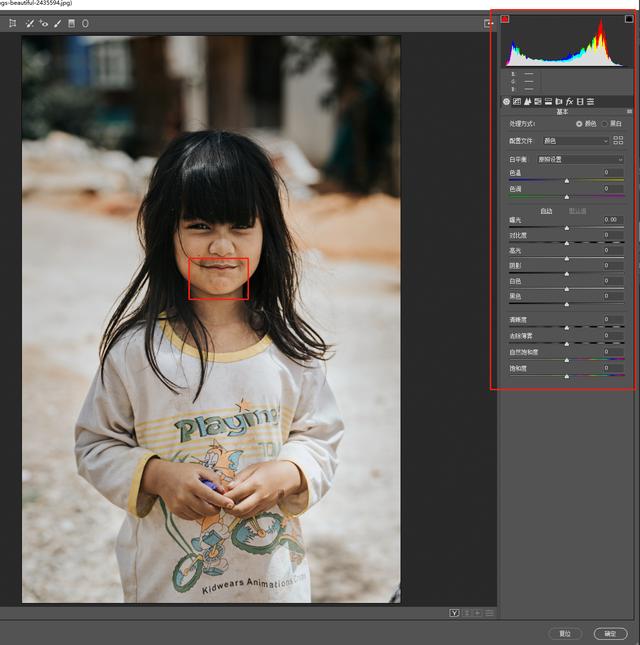The height and width of the screenshot is (645, 640).
Task: Open the Tone Curve panel tab icon
Action: click(517, 101)
